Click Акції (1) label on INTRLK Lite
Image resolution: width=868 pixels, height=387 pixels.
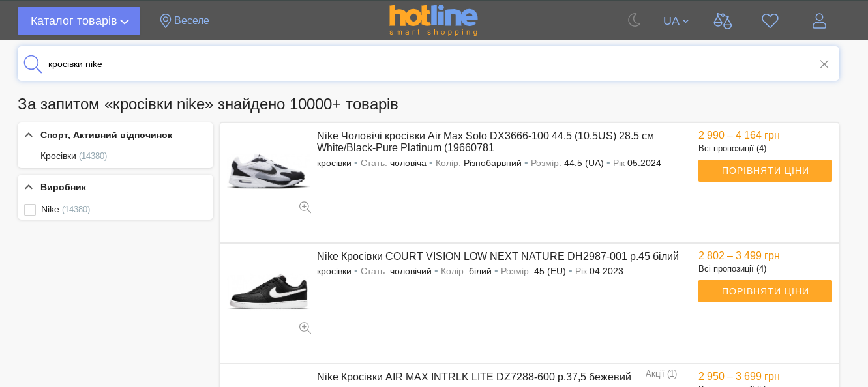[x=661, y=374]
